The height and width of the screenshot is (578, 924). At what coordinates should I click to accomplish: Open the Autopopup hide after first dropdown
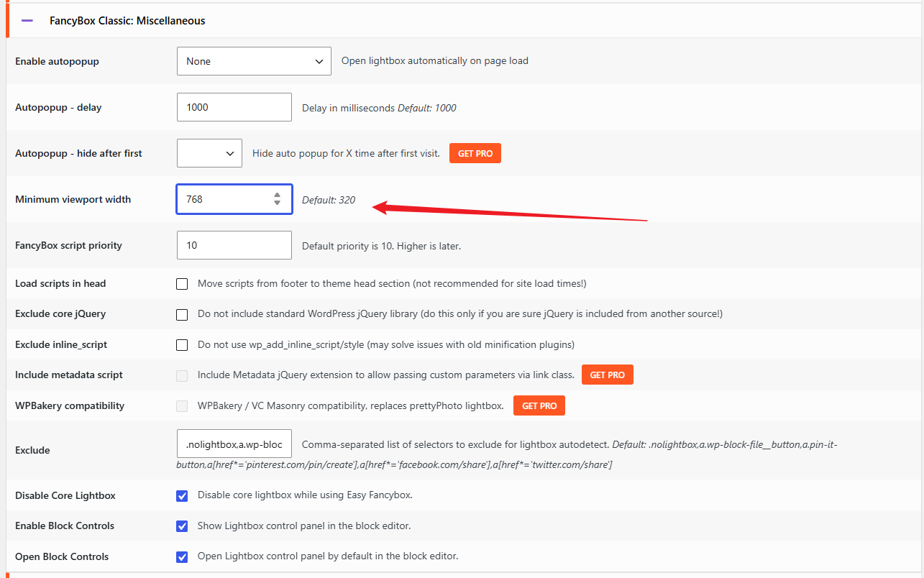[209, 153]
